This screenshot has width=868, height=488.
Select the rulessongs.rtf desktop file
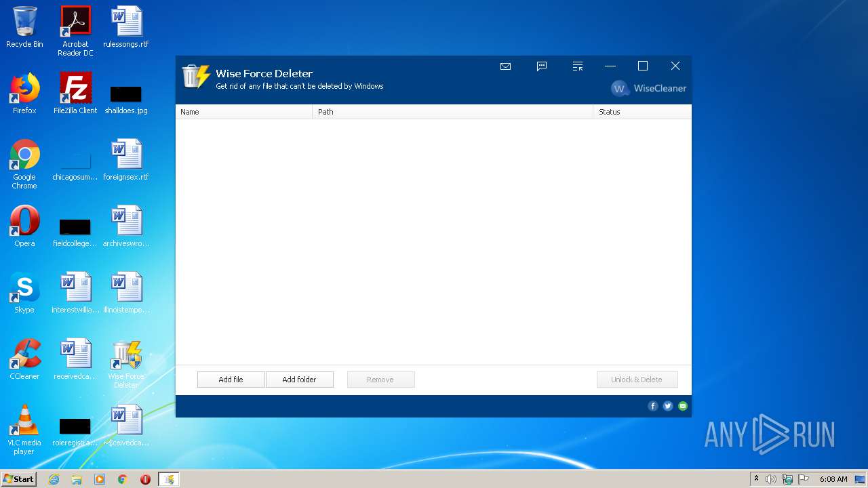pos(126,27)
